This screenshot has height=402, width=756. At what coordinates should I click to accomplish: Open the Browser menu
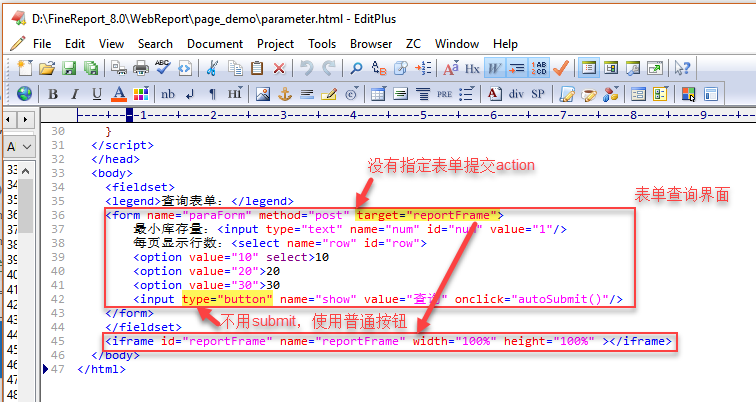click(x=371, y=44)
